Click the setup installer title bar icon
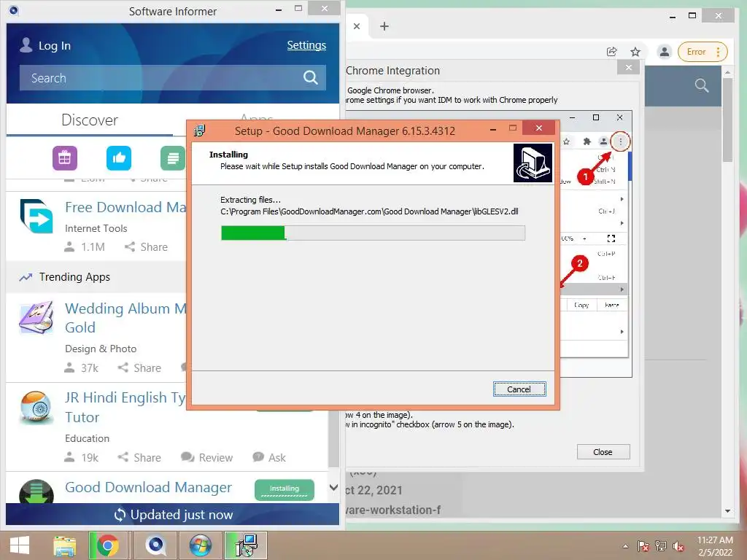The height and width of the screenshot is (560, 747). (x=200, y=131)
